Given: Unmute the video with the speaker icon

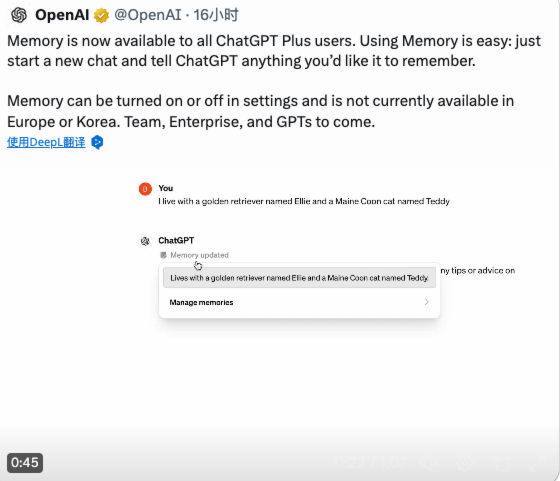Looking at the screenshot, I should tap(429, 464).
